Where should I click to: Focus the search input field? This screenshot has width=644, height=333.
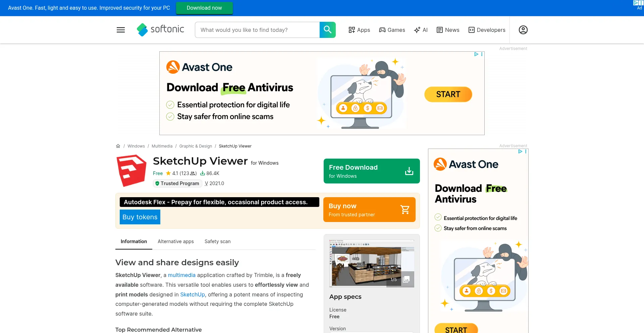[257, 30]
